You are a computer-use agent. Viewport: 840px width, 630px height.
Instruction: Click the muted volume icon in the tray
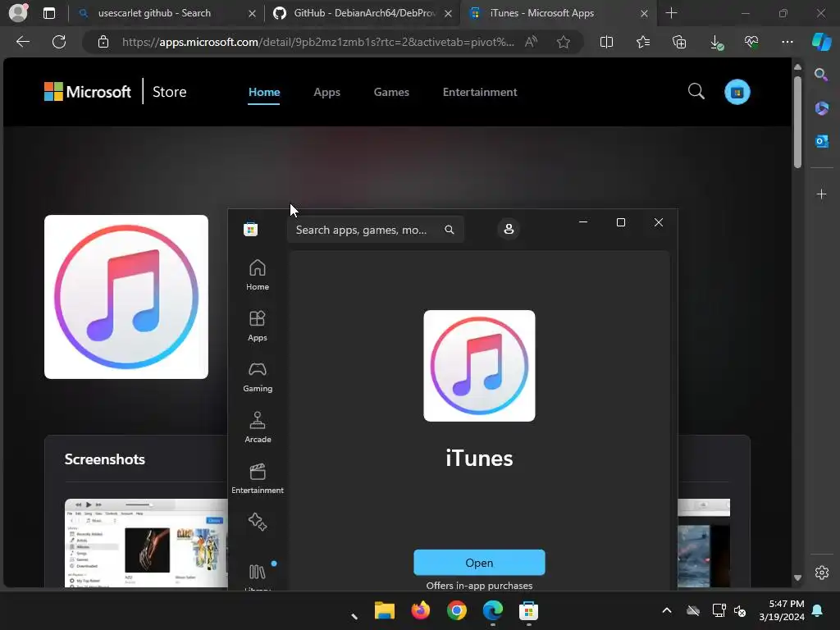[x=740, y=610]
